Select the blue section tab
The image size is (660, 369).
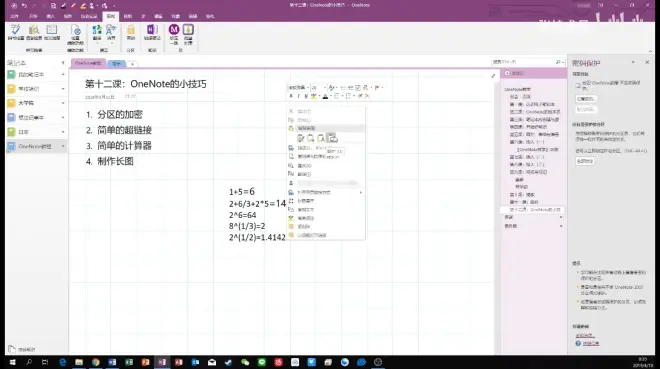(117, 64)
